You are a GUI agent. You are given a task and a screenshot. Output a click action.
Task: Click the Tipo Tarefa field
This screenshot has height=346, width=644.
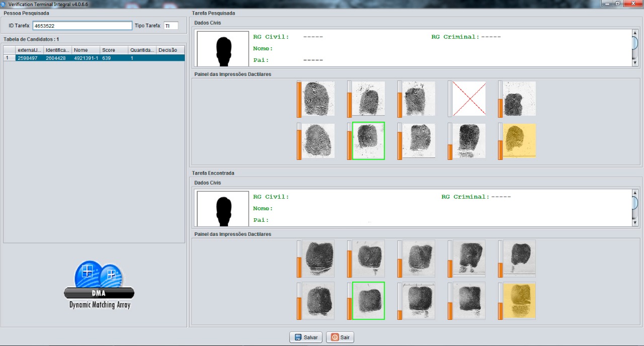point(171,26)
